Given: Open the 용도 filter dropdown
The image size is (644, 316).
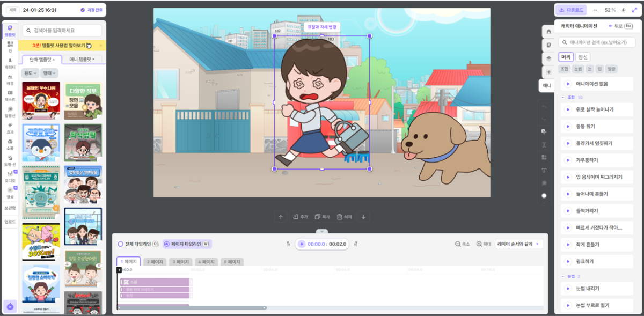Looking at the screenshot, I should (x=30, y=73).
